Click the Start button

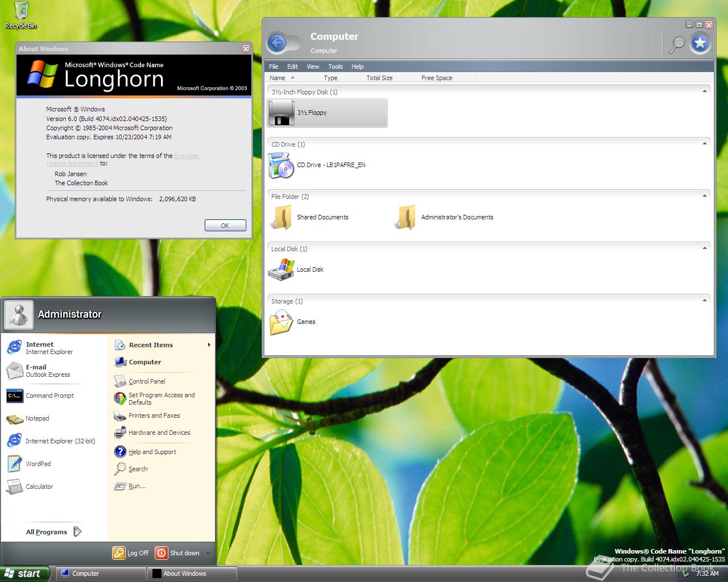coord(24,573)
